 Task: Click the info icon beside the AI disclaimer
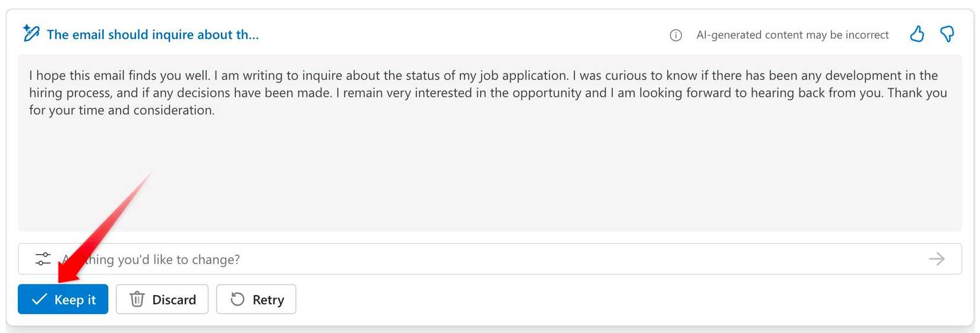(x=676, y=35)
